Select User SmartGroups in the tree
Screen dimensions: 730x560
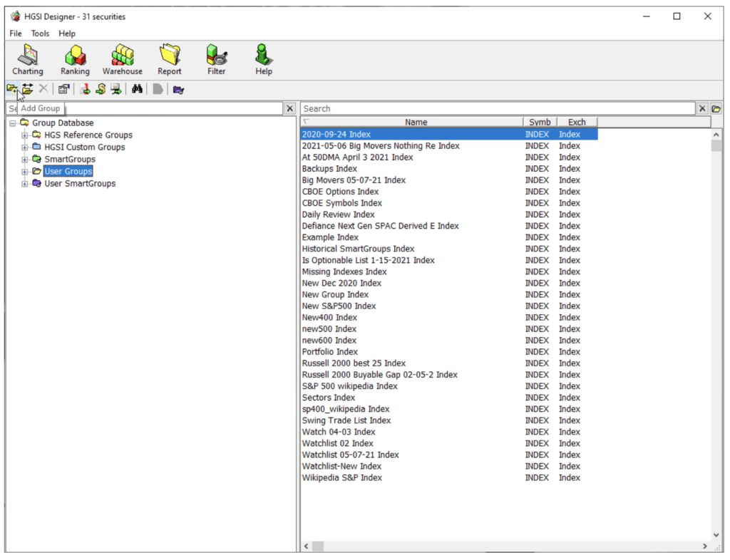tap(80, 183)
